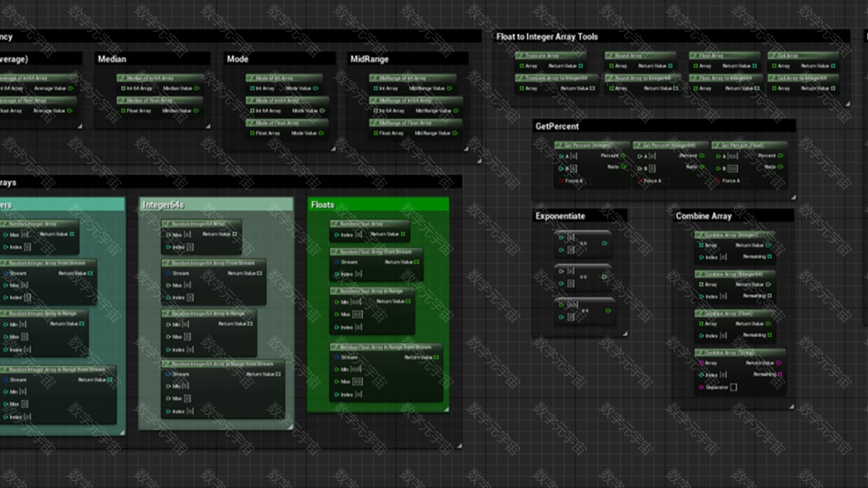Image resolution: width=868 pixels, height=488 pixels.
Task: Click Ratio output pin on Get Percent (Integer64)
Action: tap(701, 167)
